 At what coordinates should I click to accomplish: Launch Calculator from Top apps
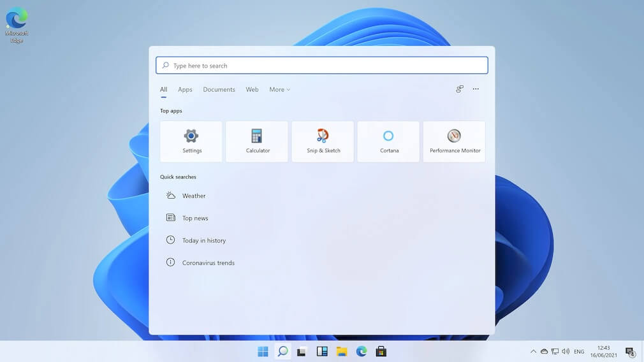coord(257,141)
